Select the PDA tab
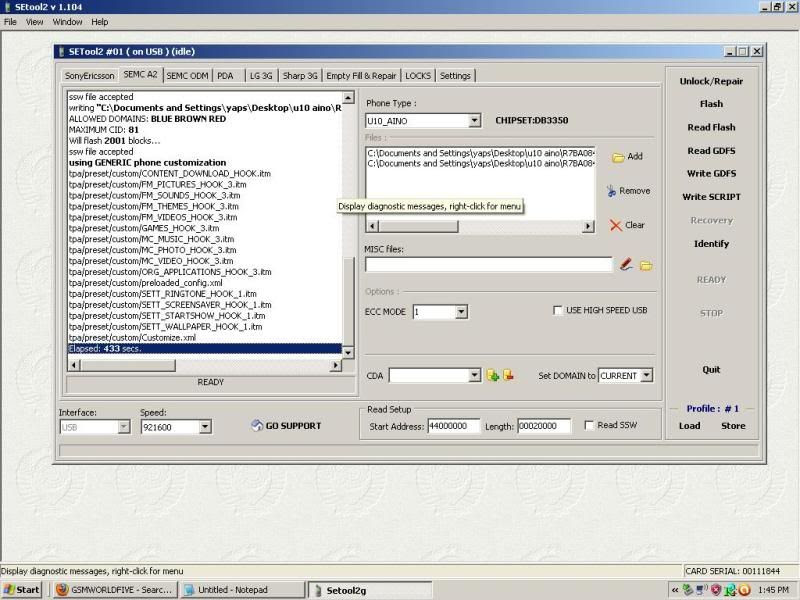The image size is (800, 600). point(226,76)
